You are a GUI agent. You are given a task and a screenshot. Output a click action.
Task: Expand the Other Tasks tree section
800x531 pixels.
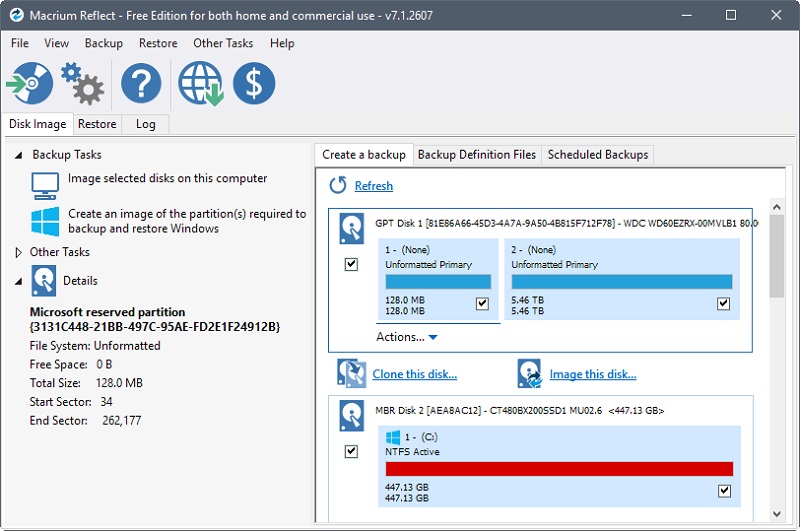pos(18,253)
